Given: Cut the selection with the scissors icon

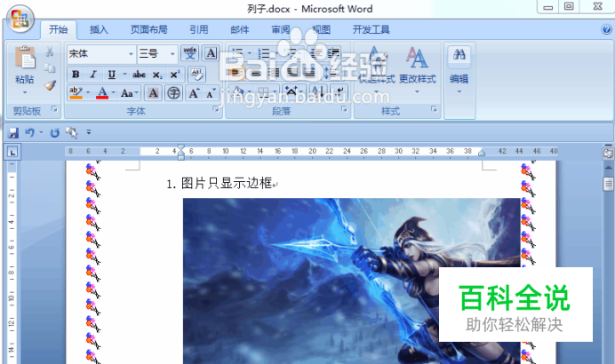Looking at the screenshot, I should point(50,51).
